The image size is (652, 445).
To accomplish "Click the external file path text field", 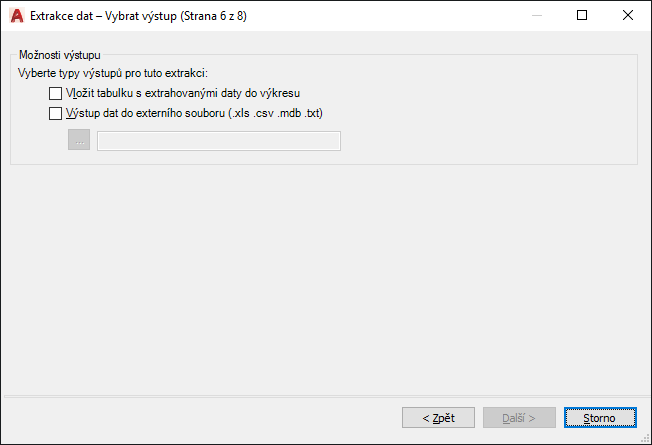I will click(x=218, y=141).
